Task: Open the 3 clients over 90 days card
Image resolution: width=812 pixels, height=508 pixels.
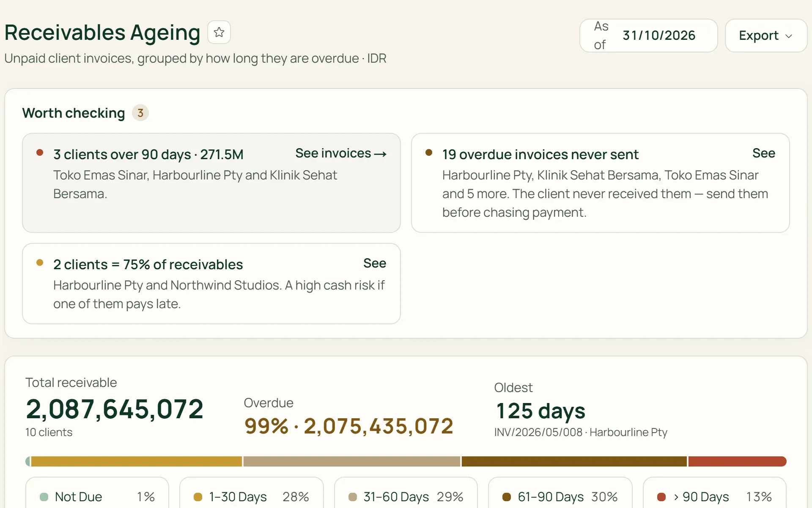Action: [x=211, y=183]
